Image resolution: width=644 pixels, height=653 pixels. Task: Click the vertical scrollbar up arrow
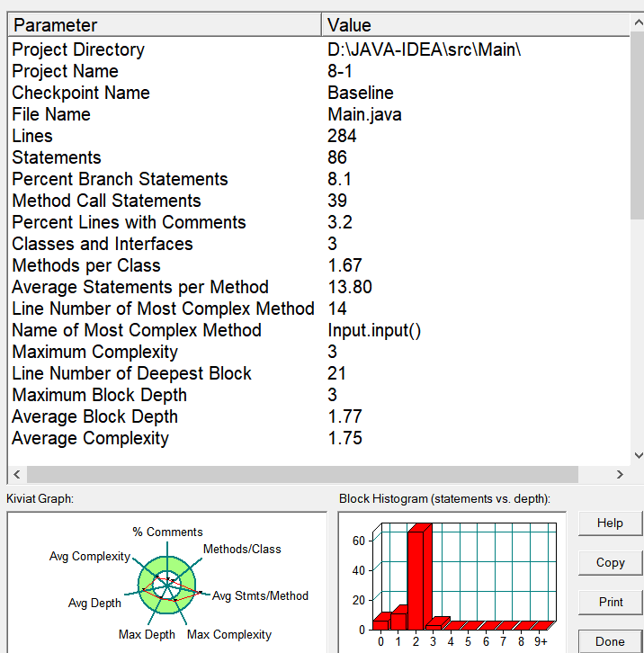click(638, 22)
